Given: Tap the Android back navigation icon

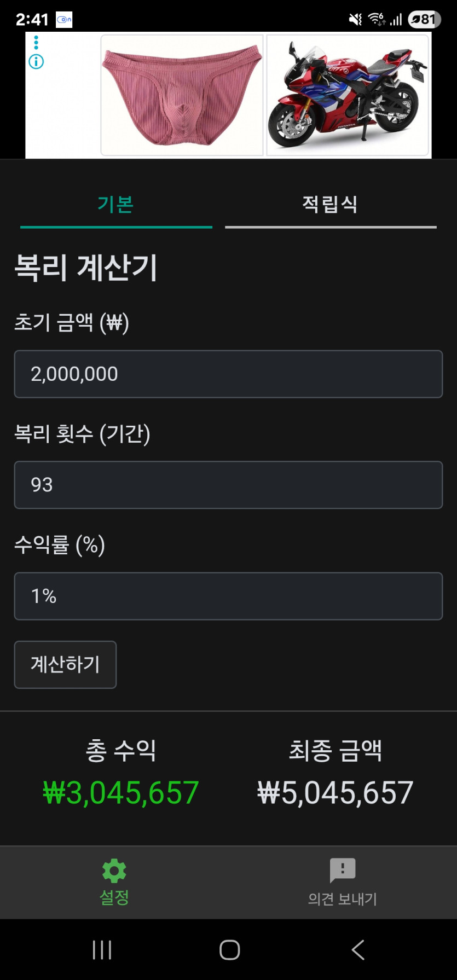Looking at the screenshot, I should 358,950.
